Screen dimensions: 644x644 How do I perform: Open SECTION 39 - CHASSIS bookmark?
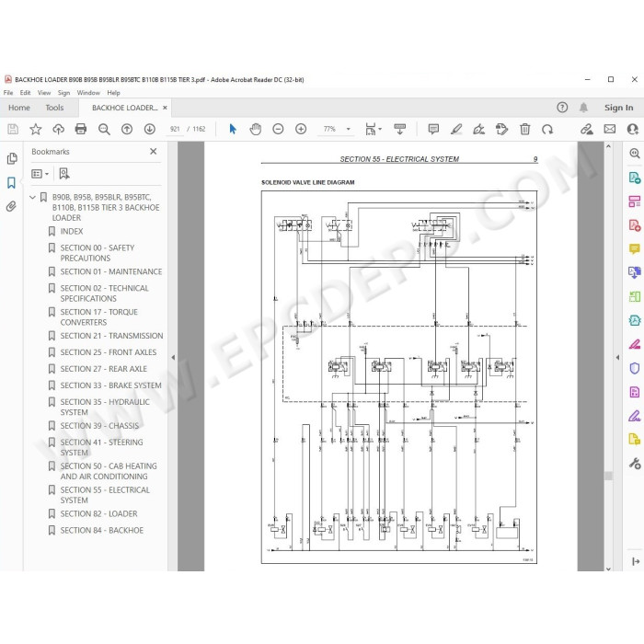99,425
